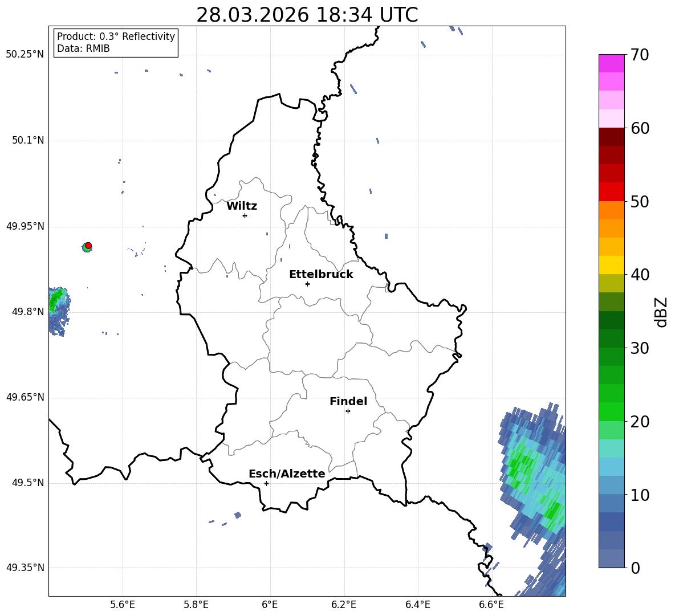Click the "Product: 0.3° Reflectivity" text
The height and width of the screenshot is (616, 675).
(x=116, y=36)
